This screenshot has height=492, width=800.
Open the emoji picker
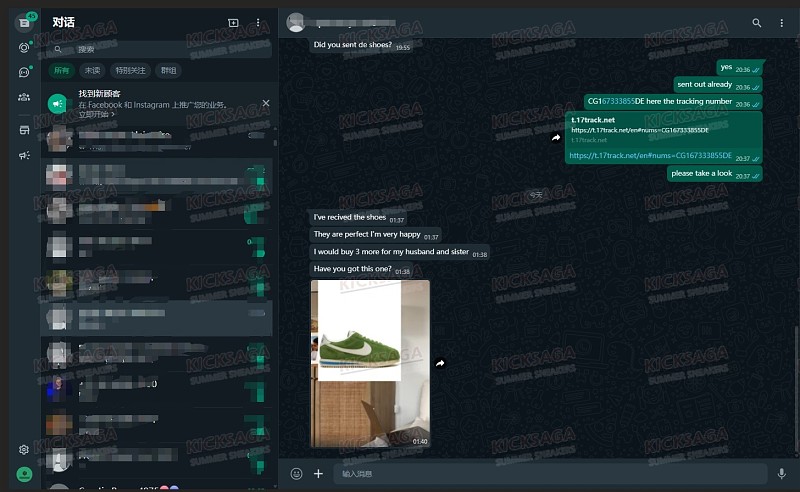coord(296,474)
